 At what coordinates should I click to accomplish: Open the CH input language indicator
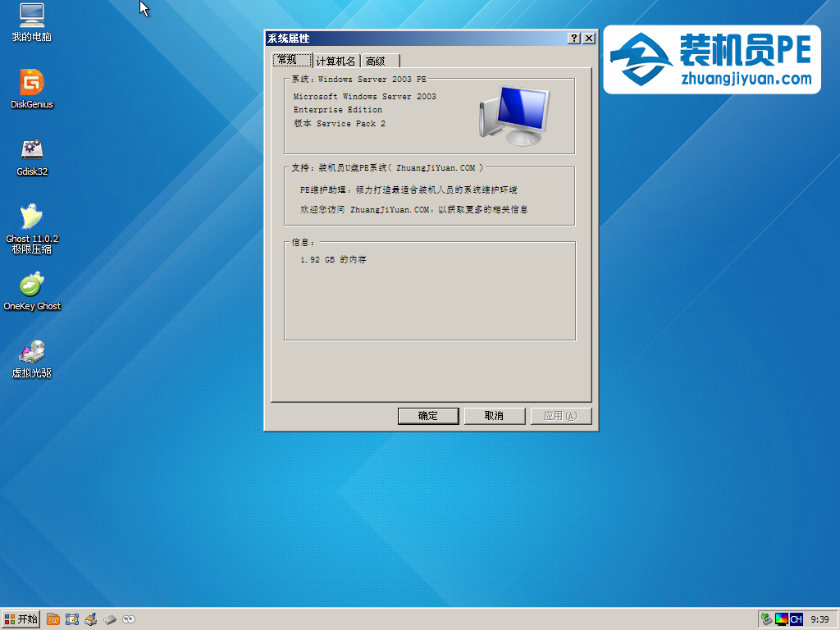pos(796,620)
